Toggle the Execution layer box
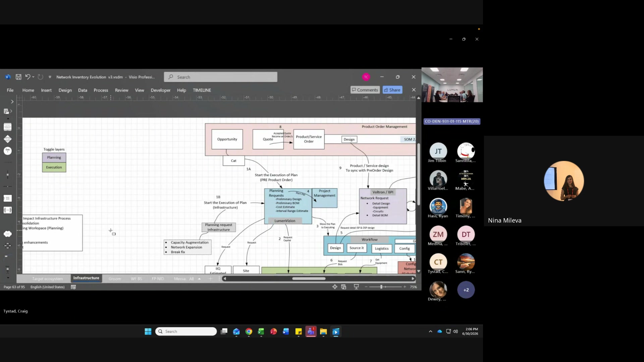 [54, 167]
